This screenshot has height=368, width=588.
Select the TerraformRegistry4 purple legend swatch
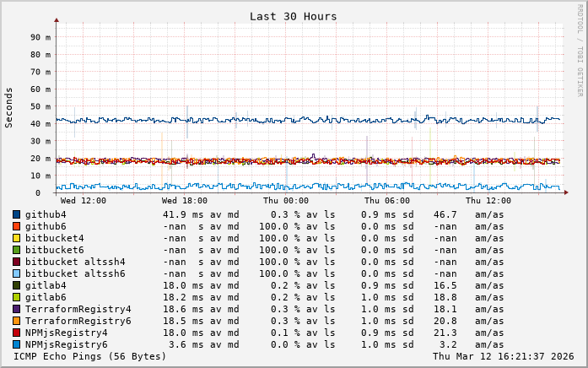click(x=16, y=310)
